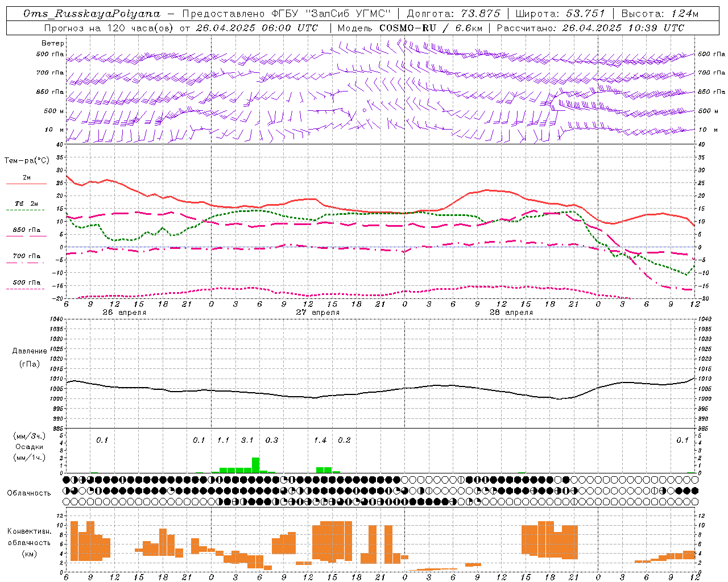Select the latitude value 'Широта: 53.751'
Image resolution: width=728 pixels, height=582 pixels.
coord(561,14)
